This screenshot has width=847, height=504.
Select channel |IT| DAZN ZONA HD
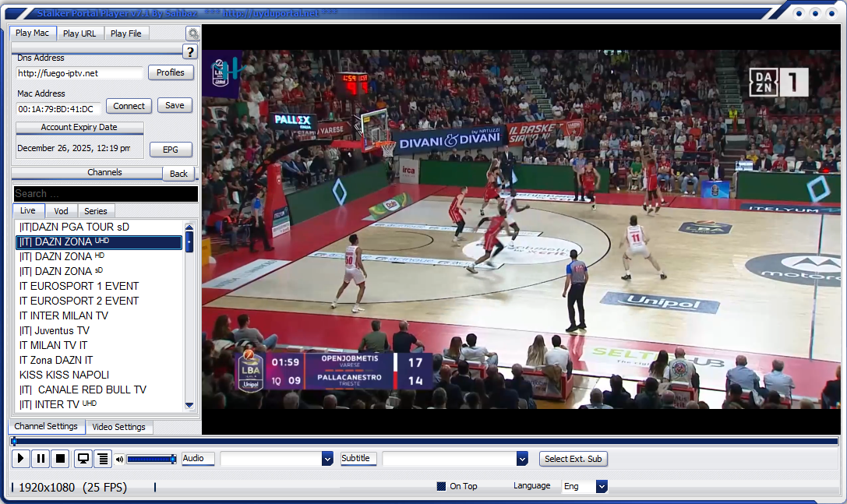point(100,256)
